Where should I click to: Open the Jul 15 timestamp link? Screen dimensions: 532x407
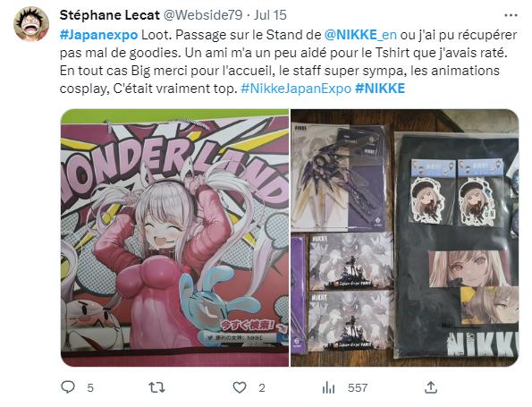click(x=270, y=15)
